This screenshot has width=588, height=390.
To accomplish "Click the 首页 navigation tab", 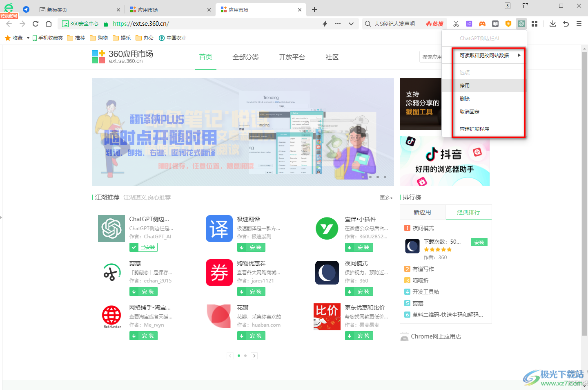I will click(205, 57).
